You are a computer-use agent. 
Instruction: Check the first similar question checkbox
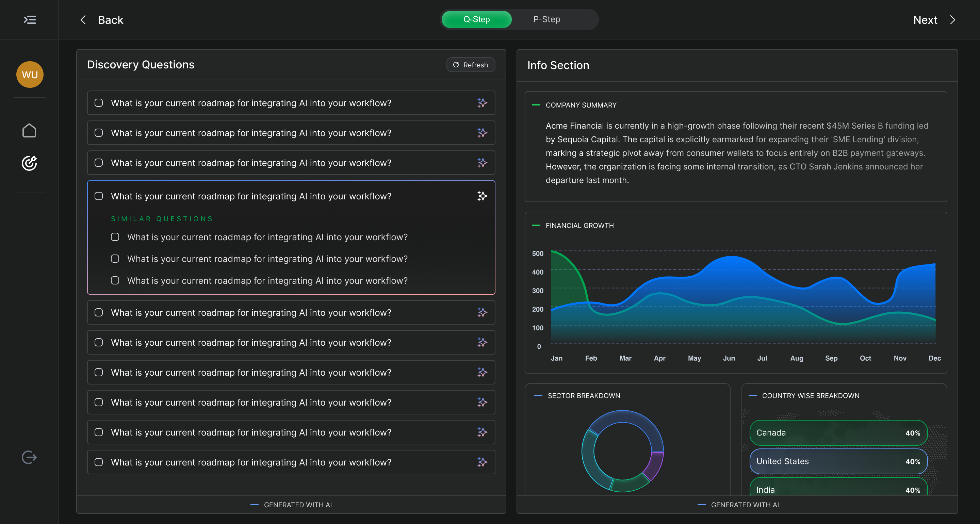pyautogui.click(x=115, y=237)
